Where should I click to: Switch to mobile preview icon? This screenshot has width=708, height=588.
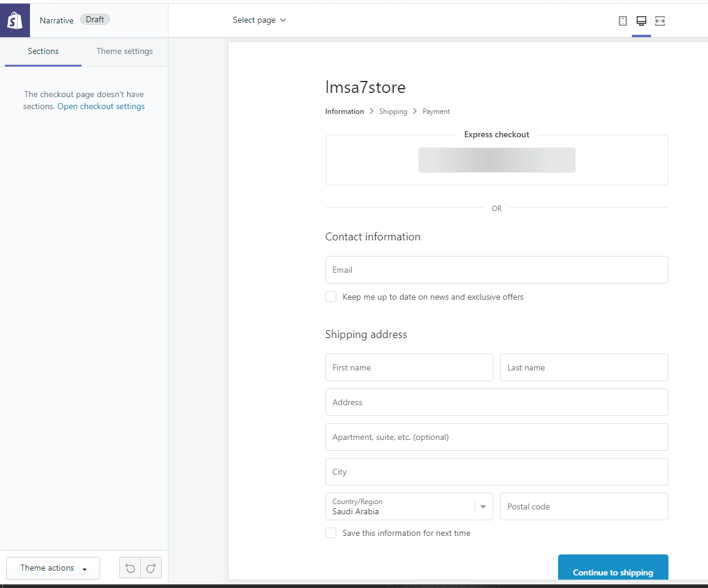(623, 21)
